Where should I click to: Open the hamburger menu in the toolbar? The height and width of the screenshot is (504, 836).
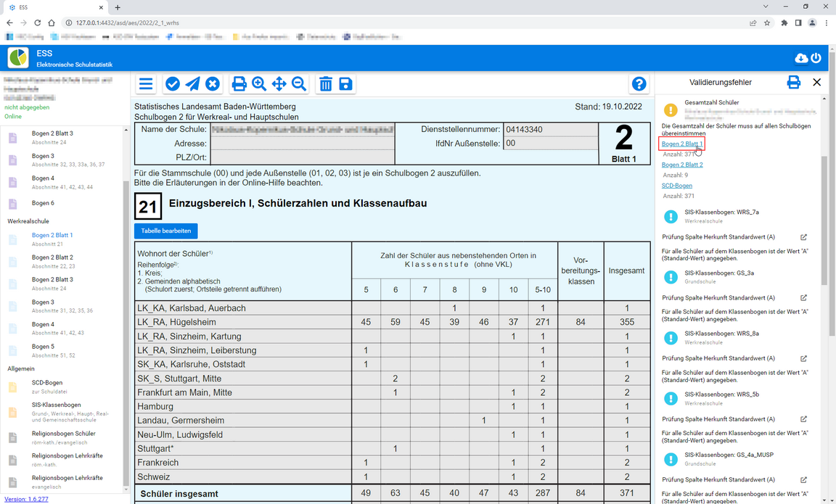(x=145, y=83)
